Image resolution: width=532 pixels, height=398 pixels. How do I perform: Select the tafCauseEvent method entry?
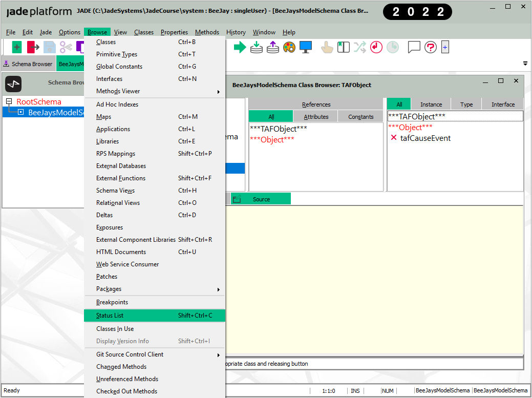(x=425, y=138)
